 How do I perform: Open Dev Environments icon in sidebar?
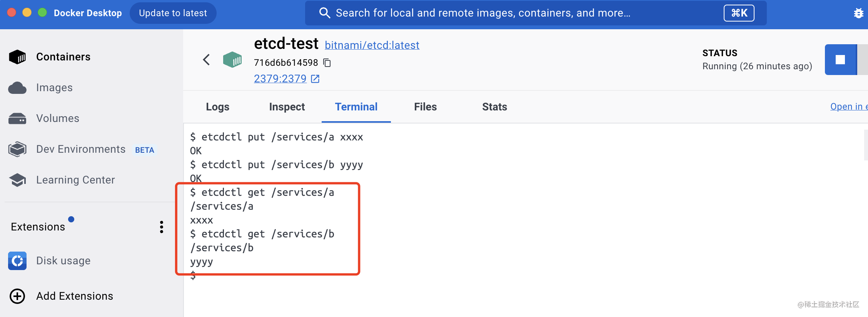click(x=17, y=149)
